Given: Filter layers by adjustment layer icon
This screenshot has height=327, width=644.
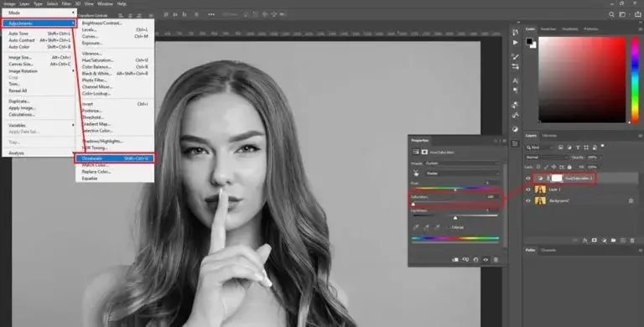Looking at the screenshot, I should tap(569, 147).
